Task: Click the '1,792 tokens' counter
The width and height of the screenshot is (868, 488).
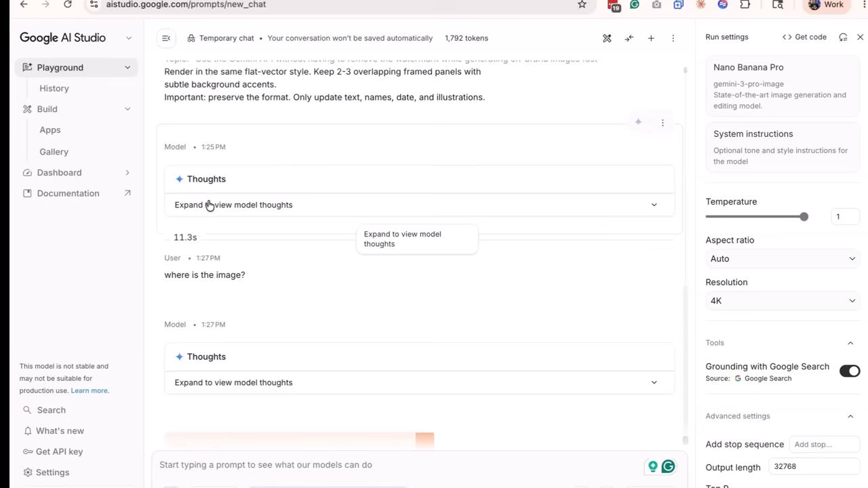Action: coord(467,38)
